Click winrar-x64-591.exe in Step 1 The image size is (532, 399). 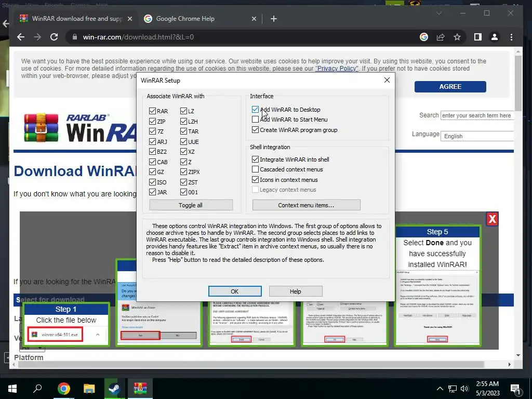pos(55,335)
